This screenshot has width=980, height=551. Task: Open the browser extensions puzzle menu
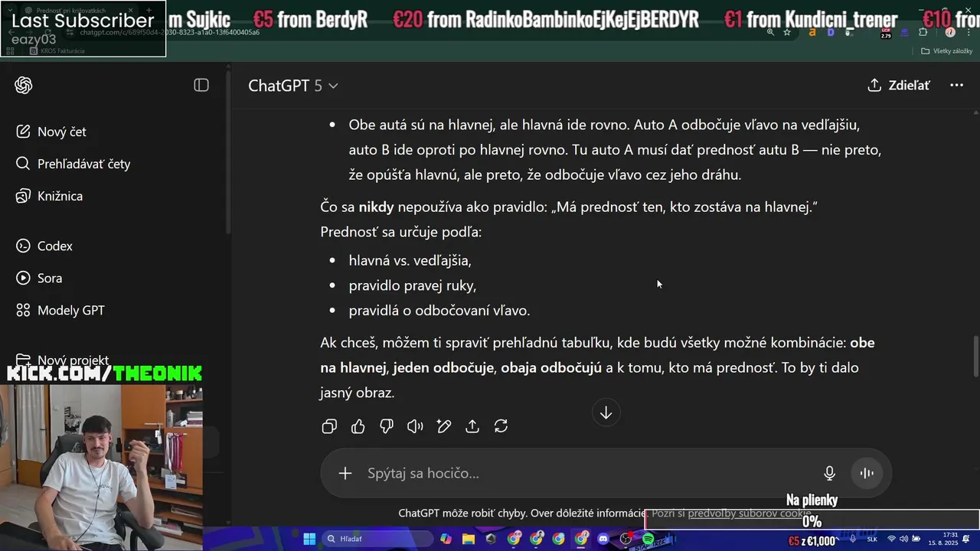[923, 32]
